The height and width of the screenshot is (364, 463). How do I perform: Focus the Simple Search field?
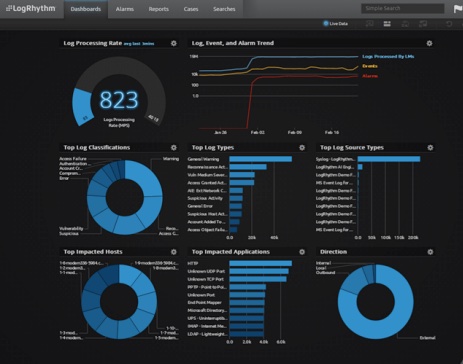tap(403, 8)
